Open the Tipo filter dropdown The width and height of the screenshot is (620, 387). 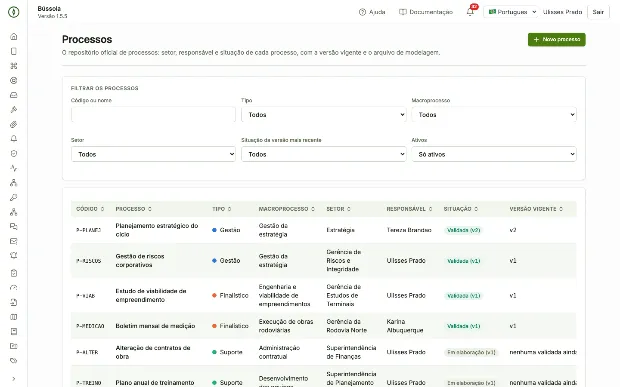[x=323, y=115]
